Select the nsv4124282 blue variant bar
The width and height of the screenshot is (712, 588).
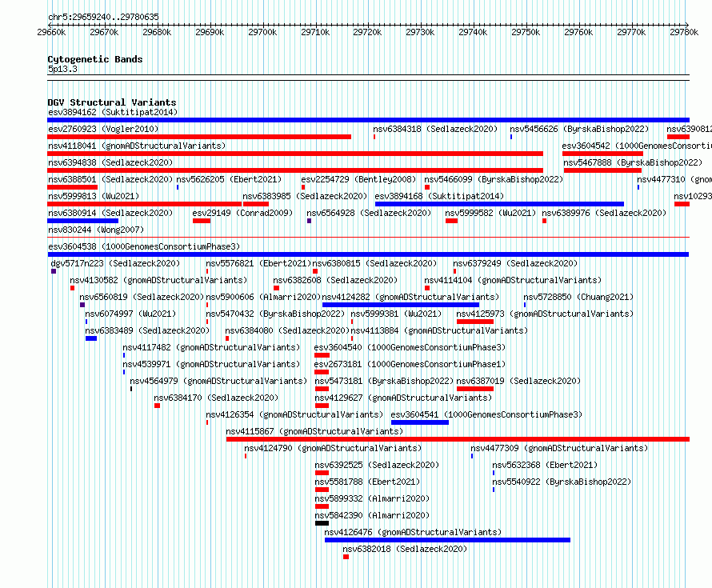coord(401,305)
